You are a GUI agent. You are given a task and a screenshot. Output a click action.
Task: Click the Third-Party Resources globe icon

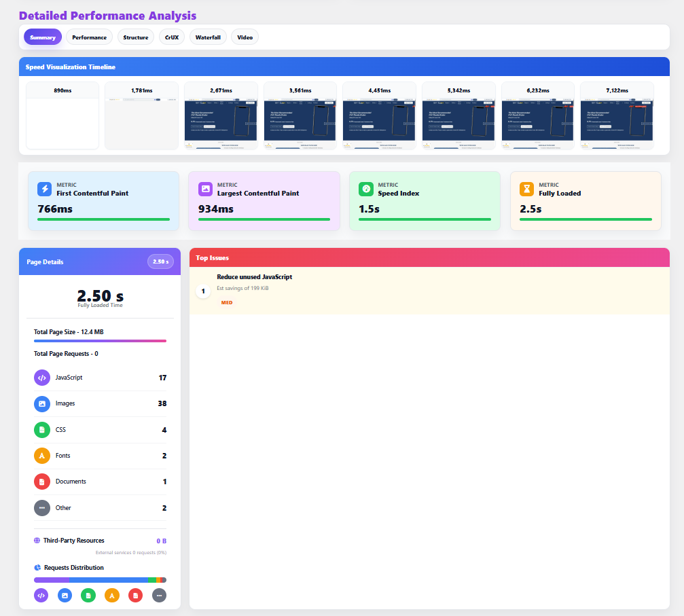click(x=37, y=541)
